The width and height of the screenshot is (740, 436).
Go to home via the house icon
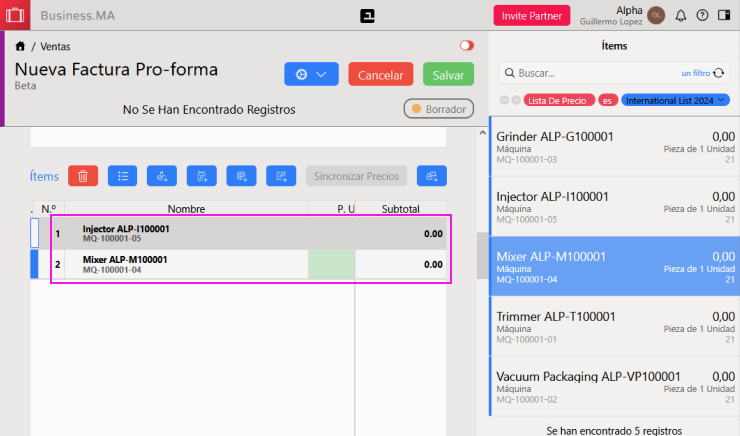20,46
